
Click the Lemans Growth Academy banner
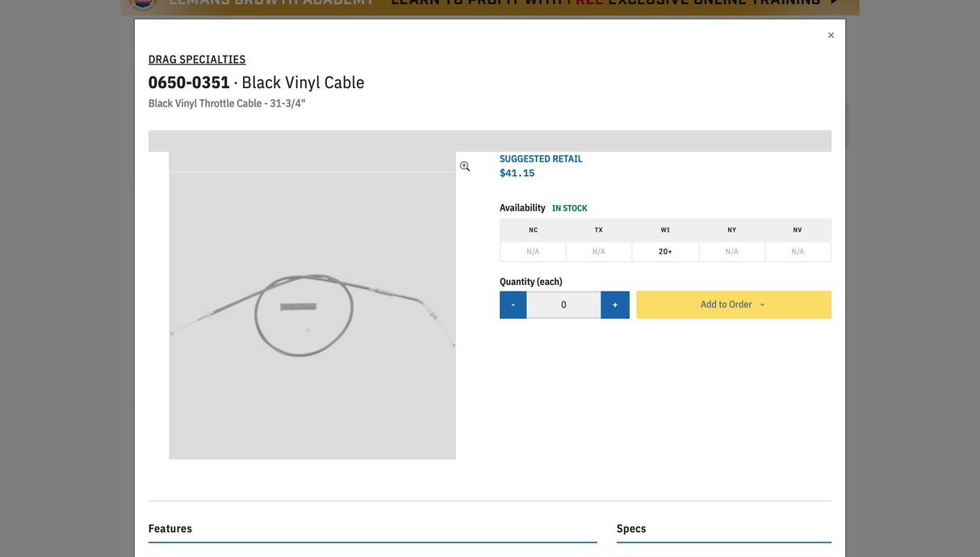tap(490, 6)
